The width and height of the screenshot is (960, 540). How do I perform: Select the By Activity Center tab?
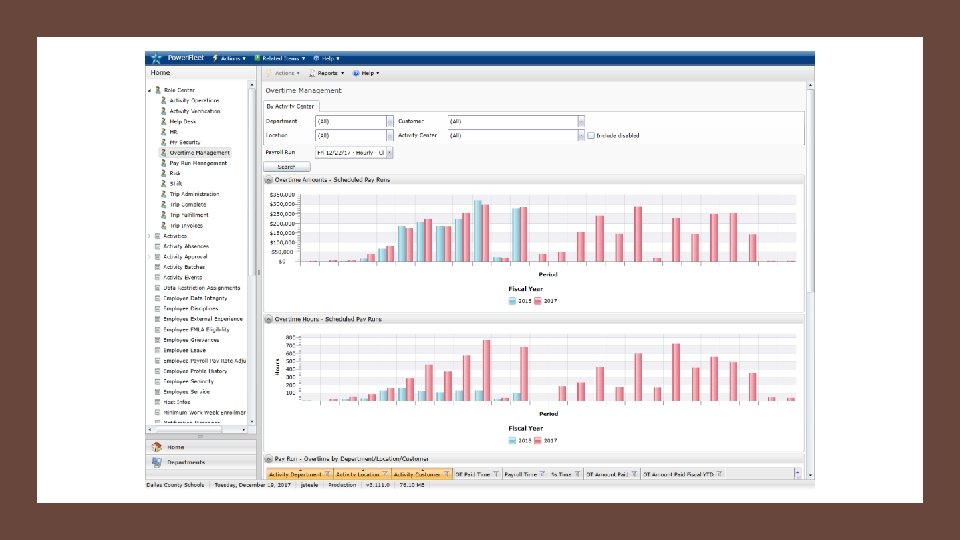[290, 106]
